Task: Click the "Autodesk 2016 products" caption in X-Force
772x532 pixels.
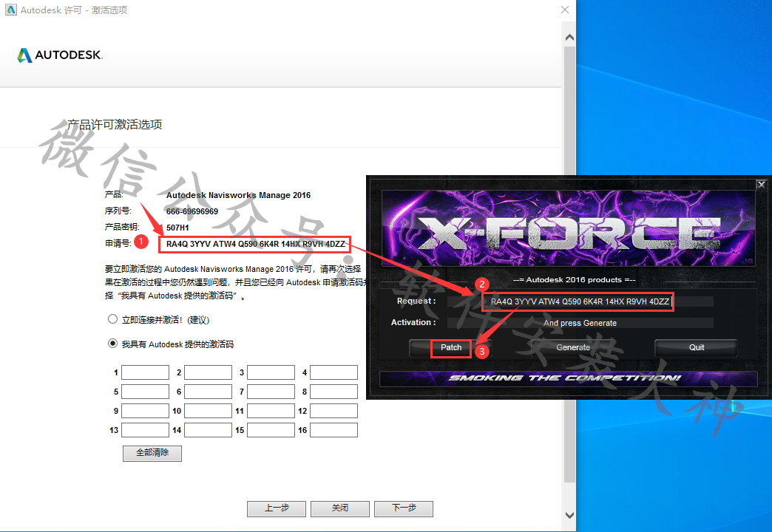Action: pyautogui.click(x=574, y=279)
